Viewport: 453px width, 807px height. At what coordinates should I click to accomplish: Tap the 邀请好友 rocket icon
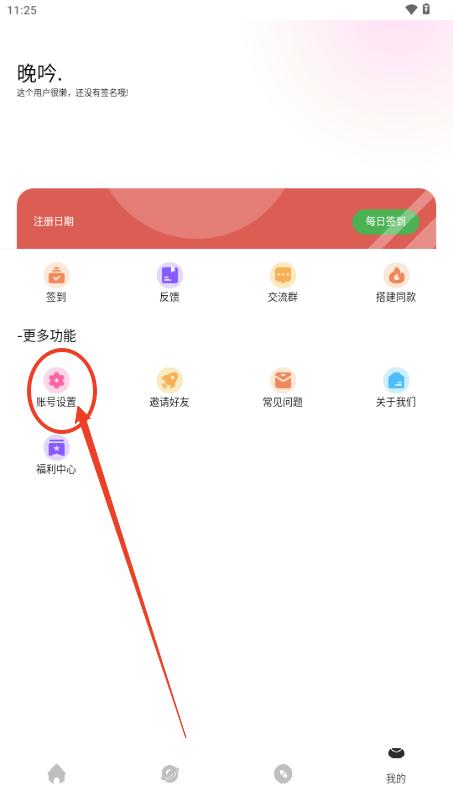[x=169, y=380]
